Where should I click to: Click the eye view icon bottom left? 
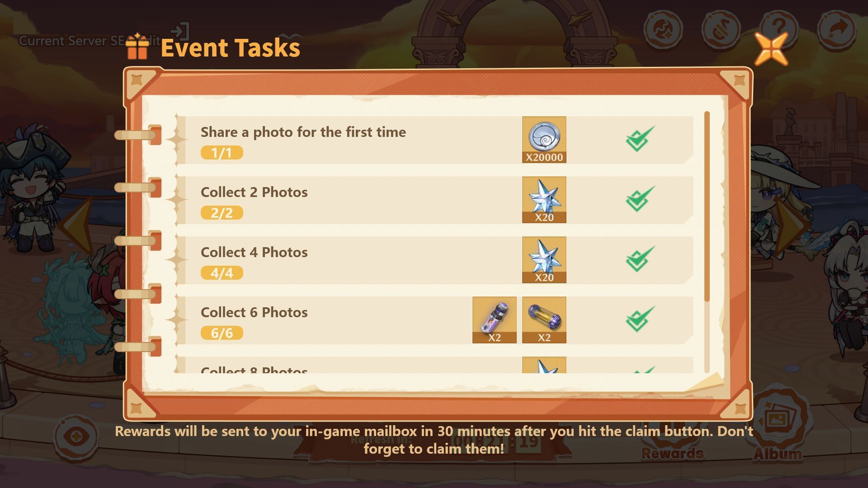click(x=75, y=437)
